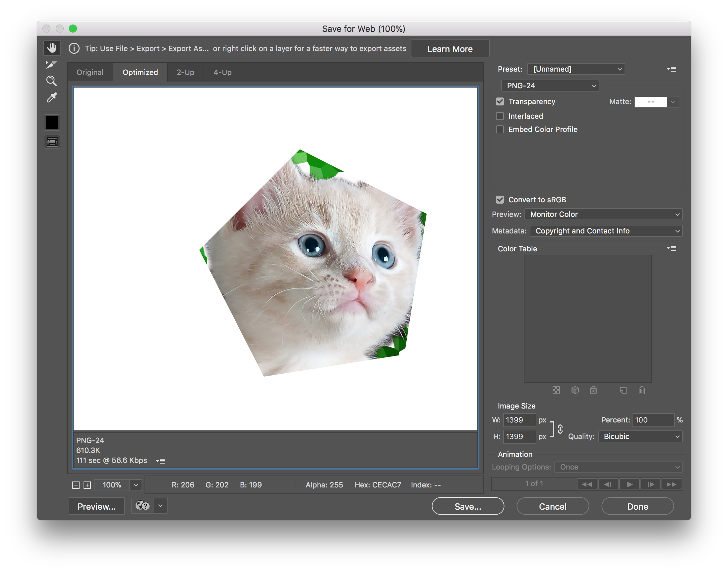Select the Eyedropper tool
The height and width of the screenshot is (573, 728).
[52, 97]
